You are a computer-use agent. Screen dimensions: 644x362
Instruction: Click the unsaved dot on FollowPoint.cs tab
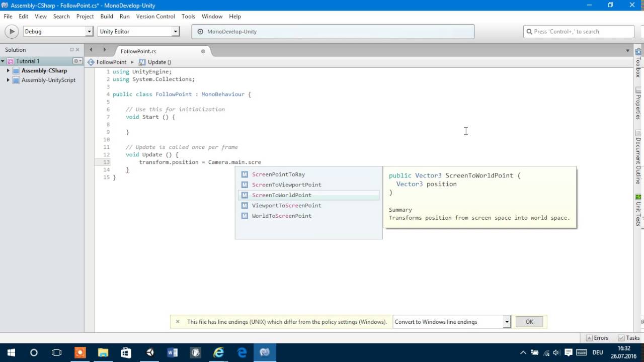point(203,51)
